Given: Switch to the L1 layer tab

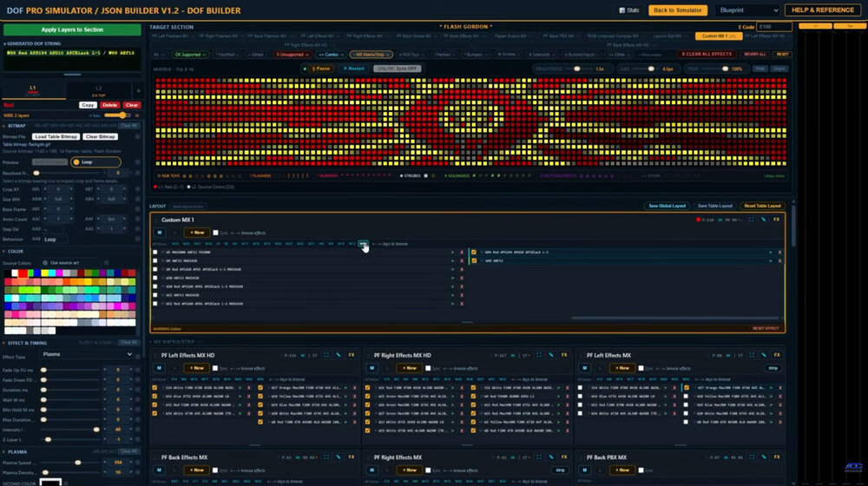Looking at the screenshot, I should point(33,90).
